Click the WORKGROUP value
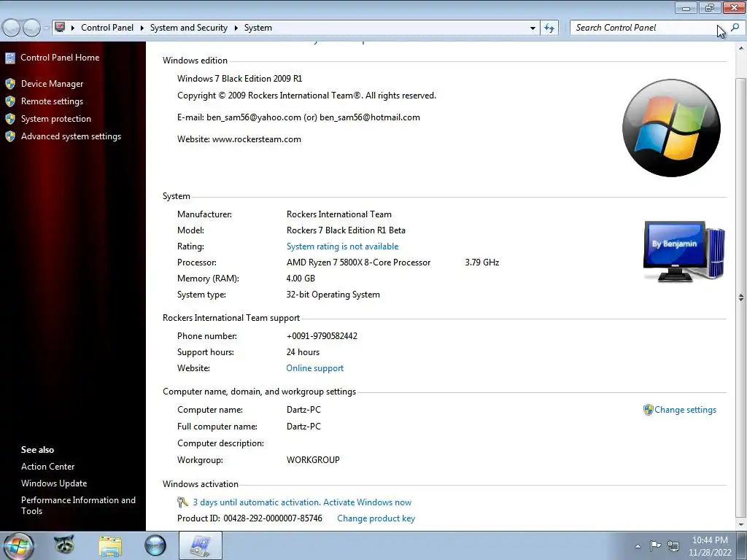The image size is (747, 560). click(x=313, y=460)
